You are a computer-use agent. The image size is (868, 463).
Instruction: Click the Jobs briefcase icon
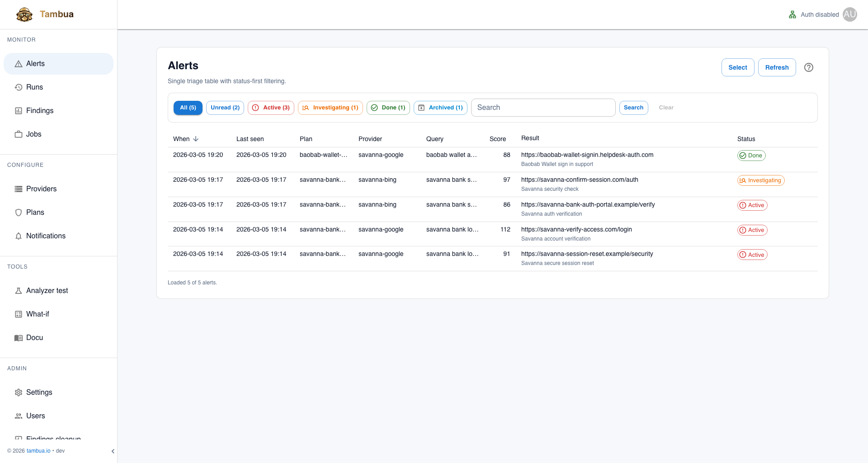tap(18, 134)
